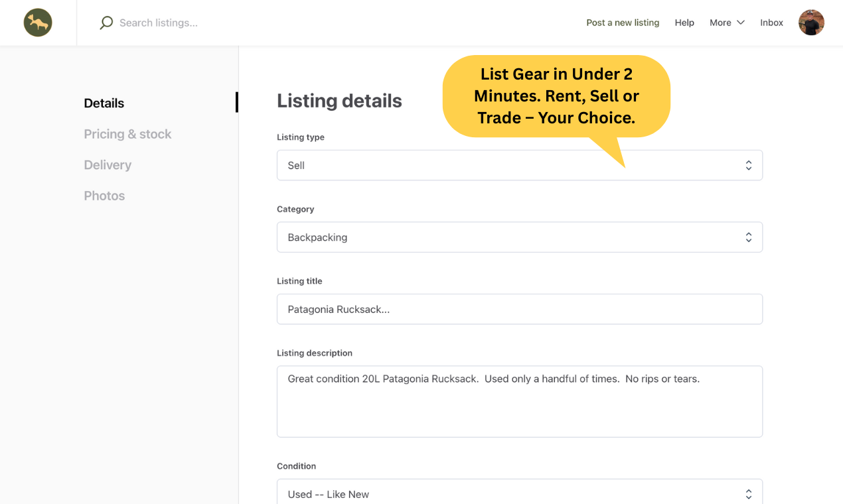
Task: Focus the Search listings field
Action: 159,23
